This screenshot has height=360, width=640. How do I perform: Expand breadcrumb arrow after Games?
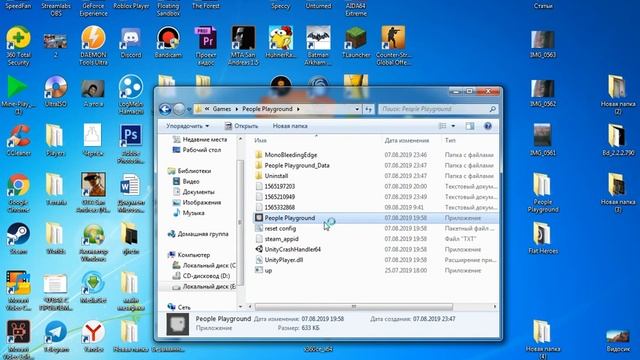click(x=236, y=109)
